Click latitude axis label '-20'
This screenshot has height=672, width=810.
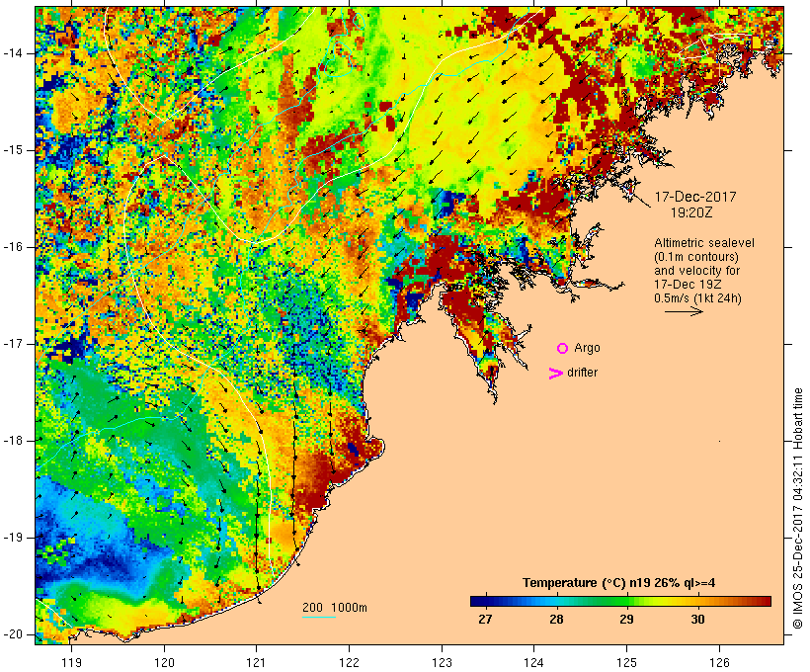12,634
